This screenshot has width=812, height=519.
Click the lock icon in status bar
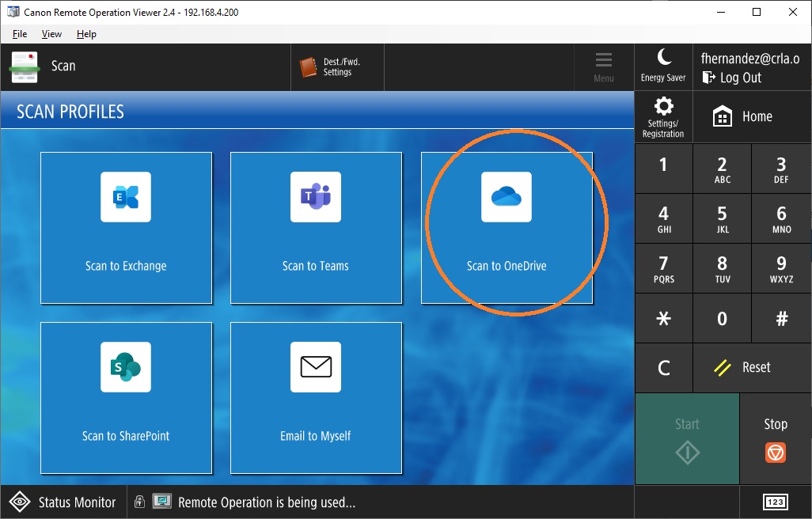point(139,501)
